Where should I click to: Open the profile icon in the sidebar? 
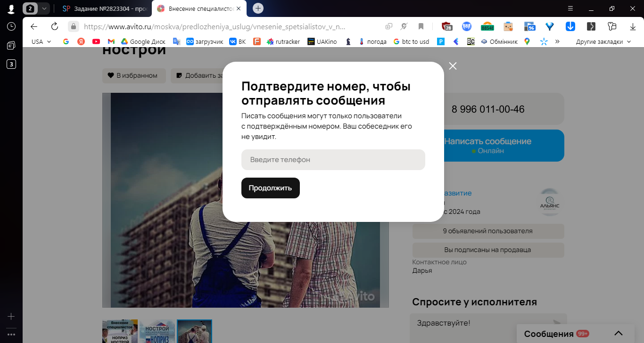11,9
